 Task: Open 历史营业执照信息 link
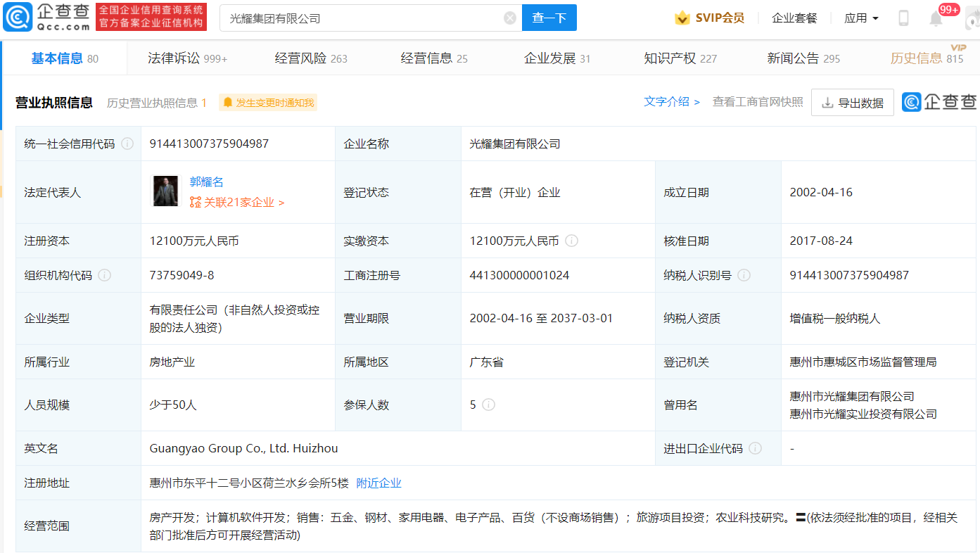click(x=157, y=103)
